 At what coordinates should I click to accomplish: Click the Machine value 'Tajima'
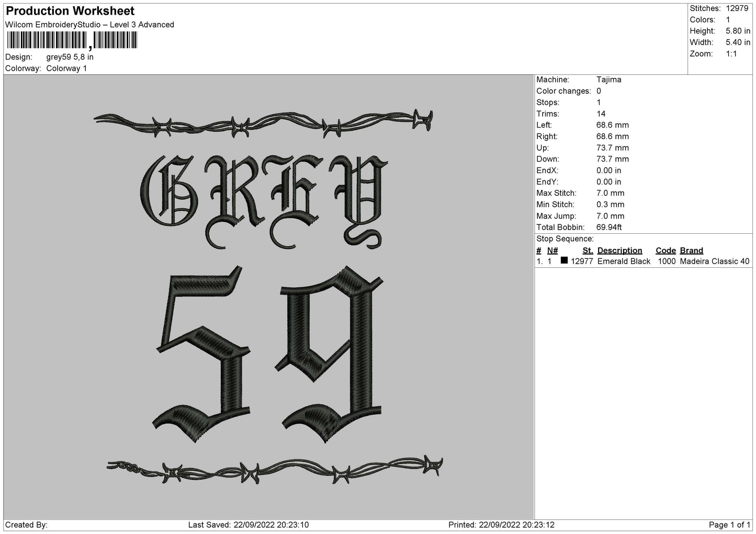pyautogui.click(x=609, y=79)
